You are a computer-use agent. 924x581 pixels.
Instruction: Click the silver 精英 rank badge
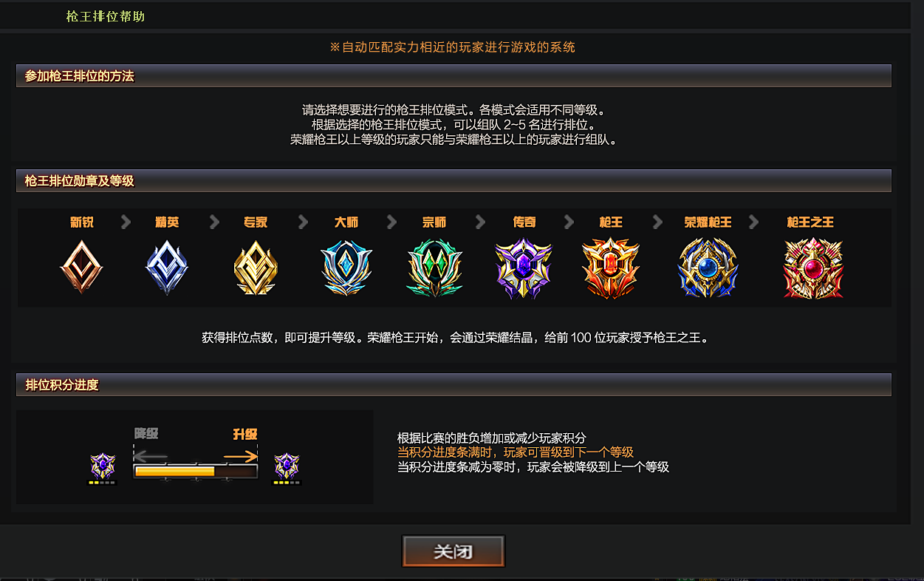click(168, 267)
